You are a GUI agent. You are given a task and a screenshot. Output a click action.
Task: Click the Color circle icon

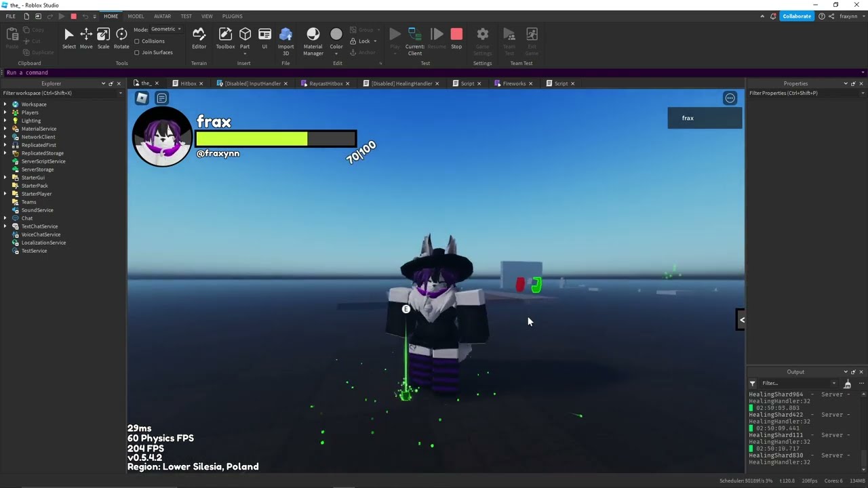point(336,35)
